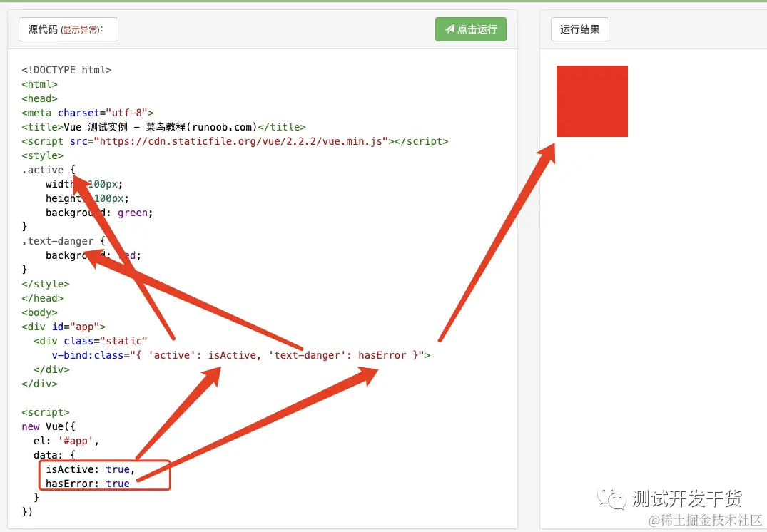This screenshot has height=532, width=767.
Task: Click the opening <script> tag line
Action: click(46, 412)
